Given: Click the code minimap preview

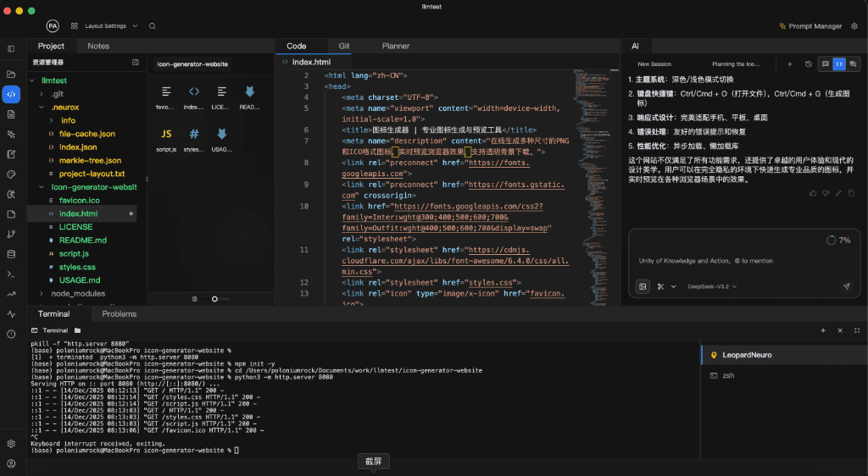Looking at the screenshot, I should (x=591, y=188).
